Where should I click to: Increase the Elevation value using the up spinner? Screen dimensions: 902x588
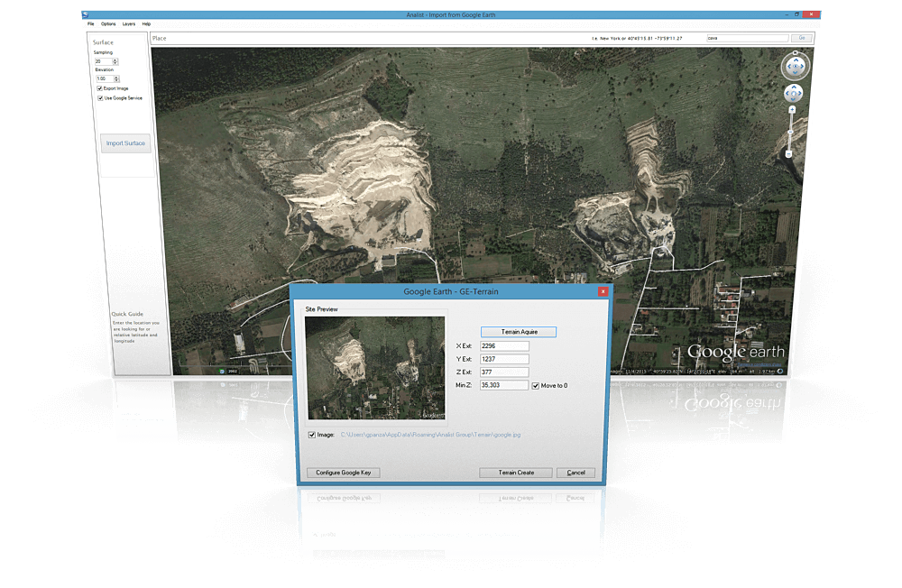coord(116,77)
